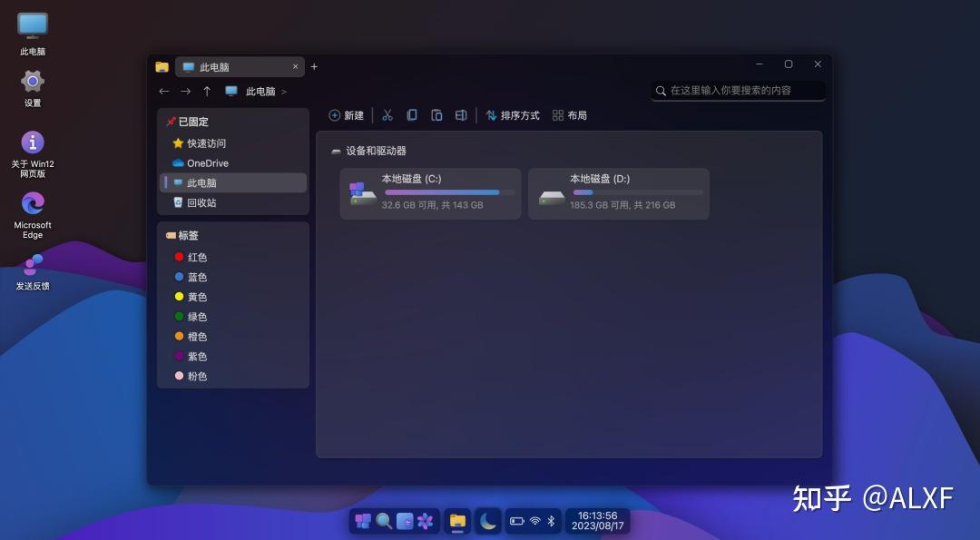Open the taskbar clock 16:13:56
Viewport: 980px width, 540px height.
[x=597, y=521]
